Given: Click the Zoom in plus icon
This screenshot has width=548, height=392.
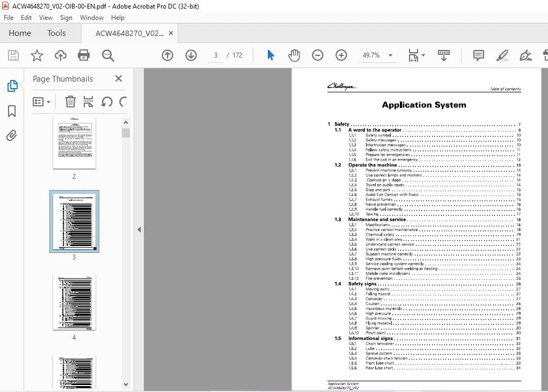Looking at the screenshot, I should (x=341, y=55).
